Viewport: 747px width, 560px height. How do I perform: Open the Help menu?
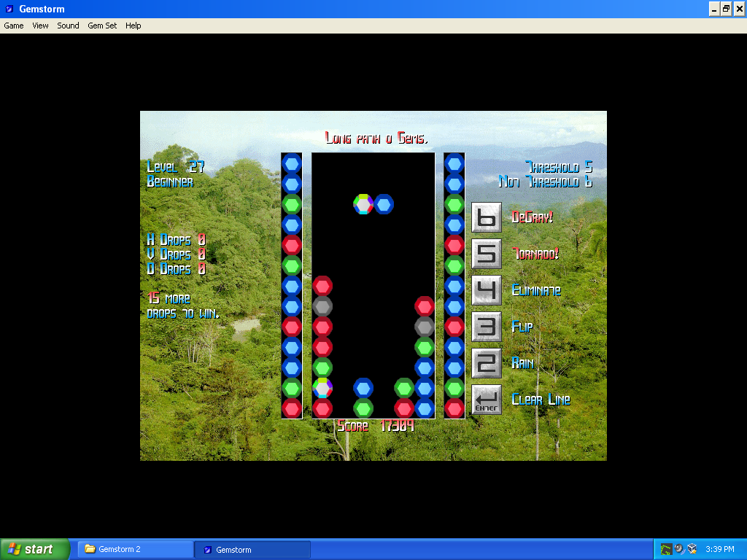[133, 26]
